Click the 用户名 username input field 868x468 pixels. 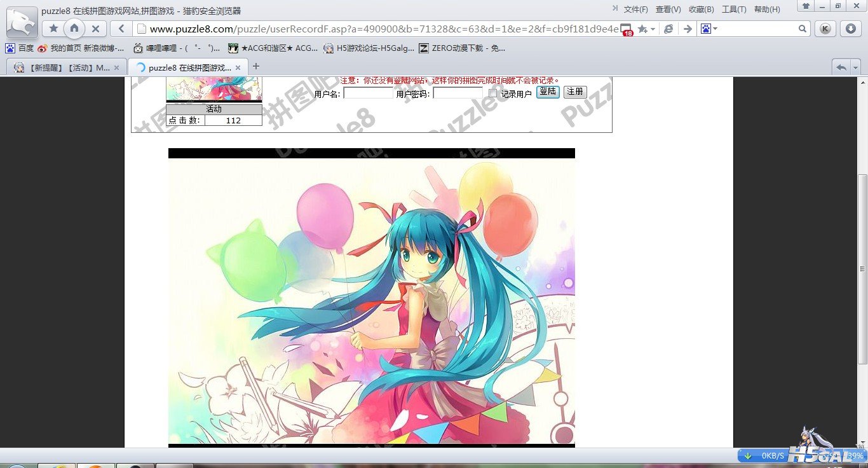pyautogui.click(x=369, y=93)
